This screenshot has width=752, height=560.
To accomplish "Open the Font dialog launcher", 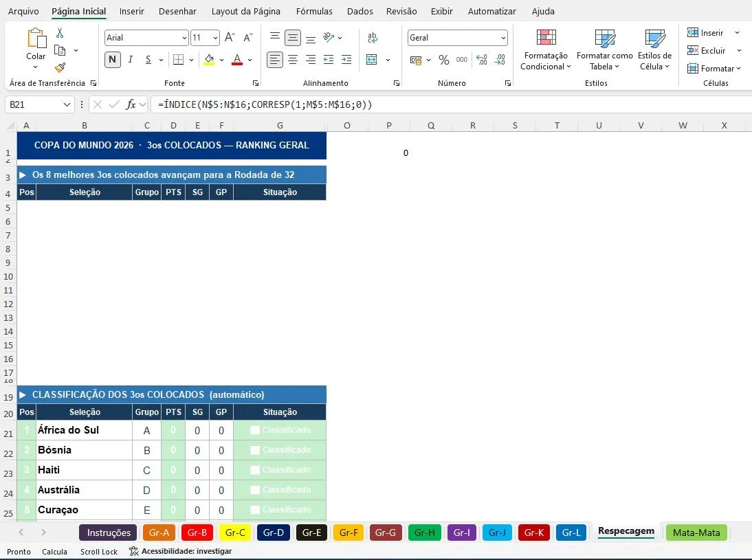I will click(256, 83).
